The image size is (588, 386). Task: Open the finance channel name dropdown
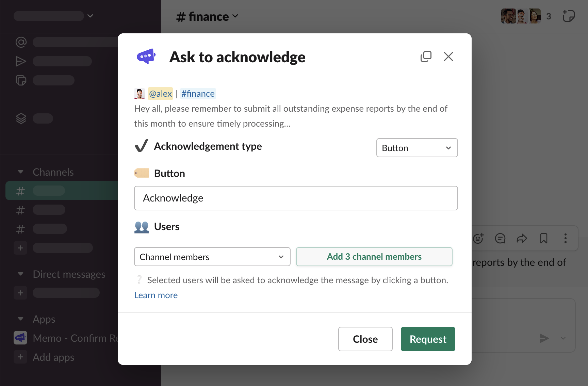207,16
